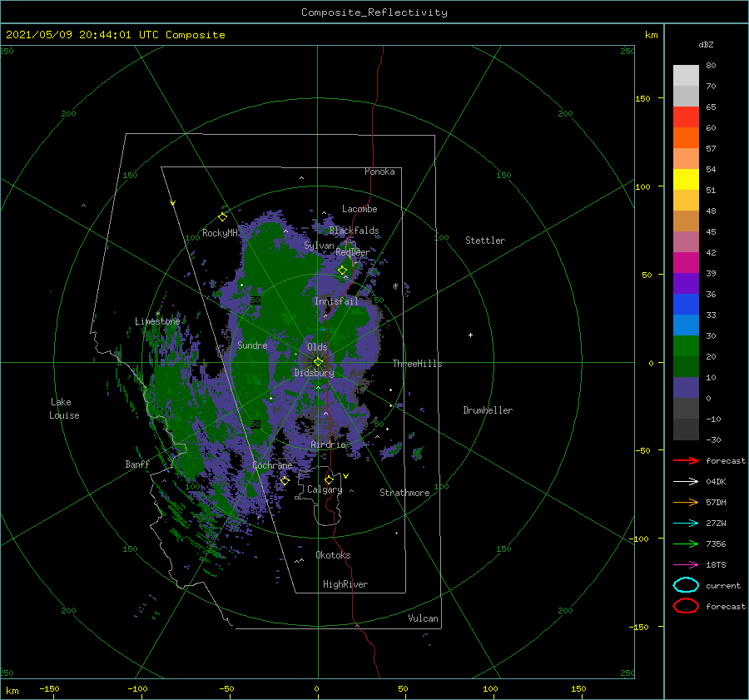749x700 pixels.
Task: Click the RockyMH label
Action: (x=220, y=233)
